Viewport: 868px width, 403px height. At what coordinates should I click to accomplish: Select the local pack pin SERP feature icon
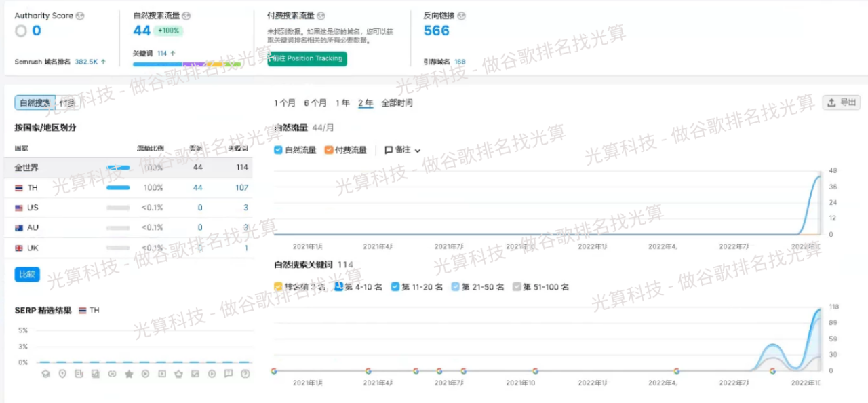tap(62, 373)
